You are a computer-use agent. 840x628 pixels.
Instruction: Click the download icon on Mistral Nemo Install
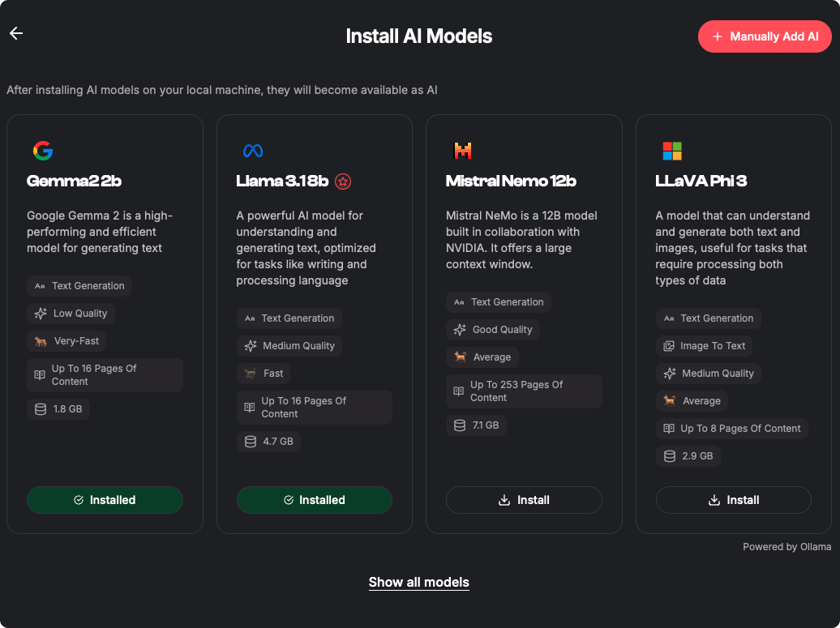(x=504, y=500)
